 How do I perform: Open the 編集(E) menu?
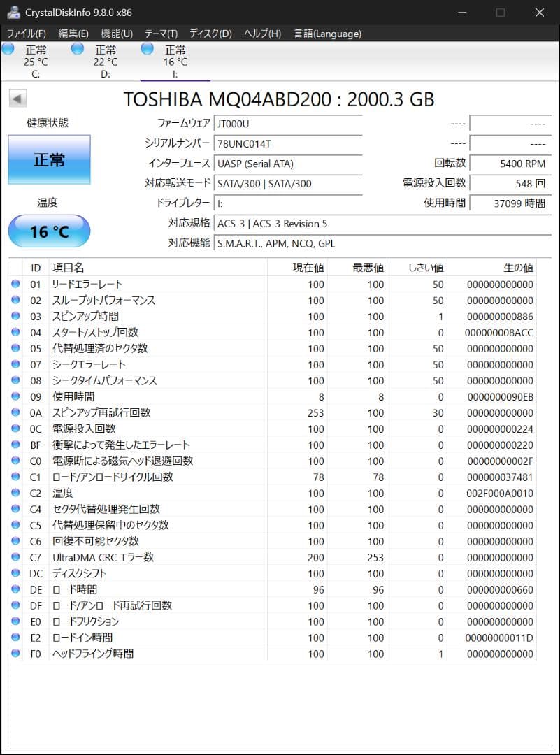pos(73,34)
